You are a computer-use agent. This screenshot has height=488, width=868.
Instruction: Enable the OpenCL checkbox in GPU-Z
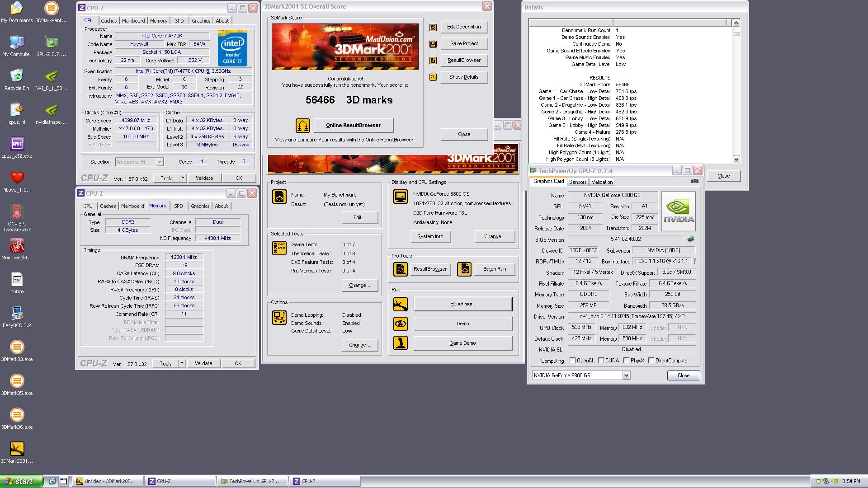point(572,361)
